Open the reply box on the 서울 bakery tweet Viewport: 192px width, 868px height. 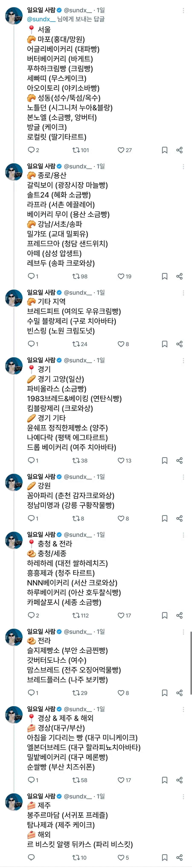pos(32,150)
